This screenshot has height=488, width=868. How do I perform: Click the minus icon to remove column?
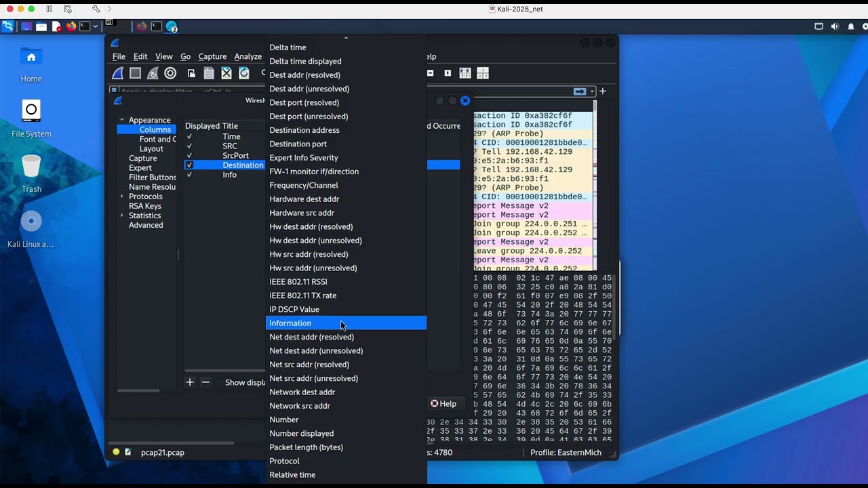[205, 382]
